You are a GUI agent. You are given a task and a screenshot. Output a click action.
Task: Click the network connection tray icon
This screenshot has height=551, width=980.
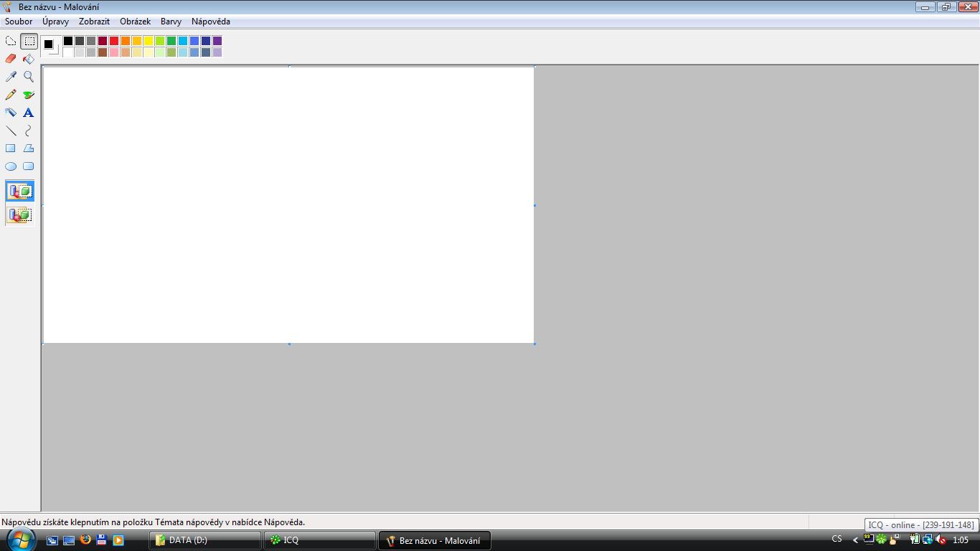[x=928, y=540]
